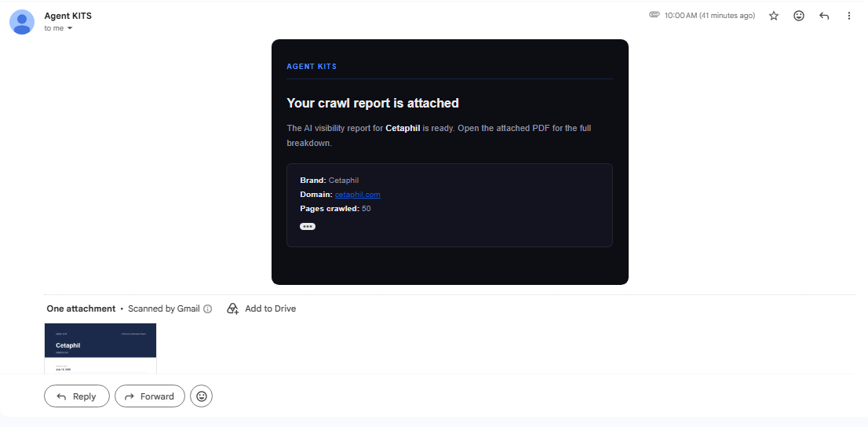This screenshot has width=868, height=427.
Task: Open the cetaphil.com link
Action: tap(358, 195)
